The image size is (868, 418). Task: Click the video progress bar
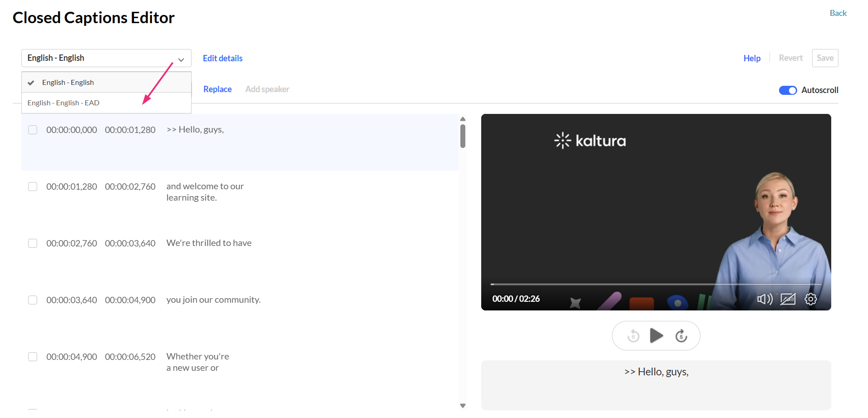point(656,284)
